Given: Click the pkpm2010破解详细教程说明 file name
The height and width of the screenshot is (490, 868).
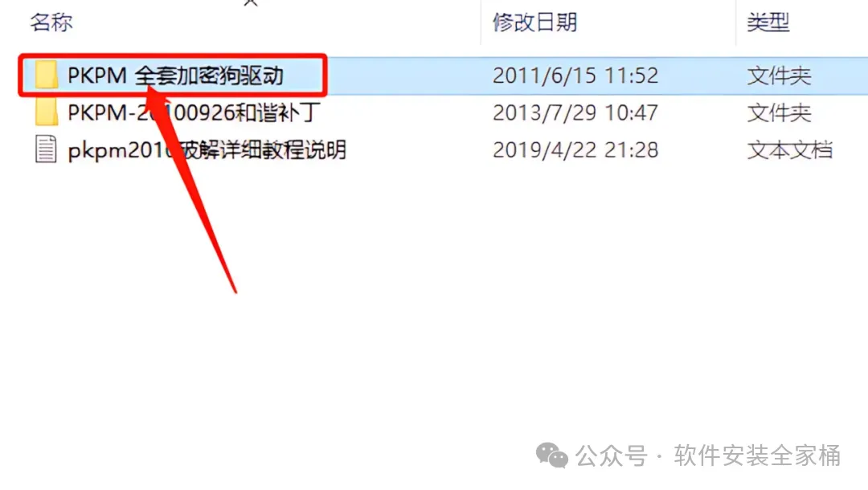Looking at the screenshot, I should coord(207,150).
